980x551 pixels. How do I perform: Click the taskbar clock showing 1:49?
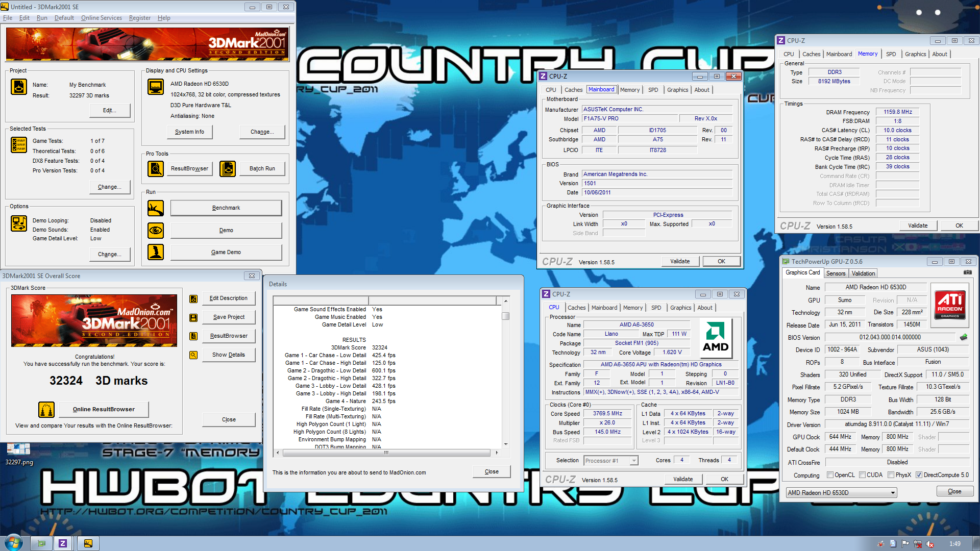point(955,544)
